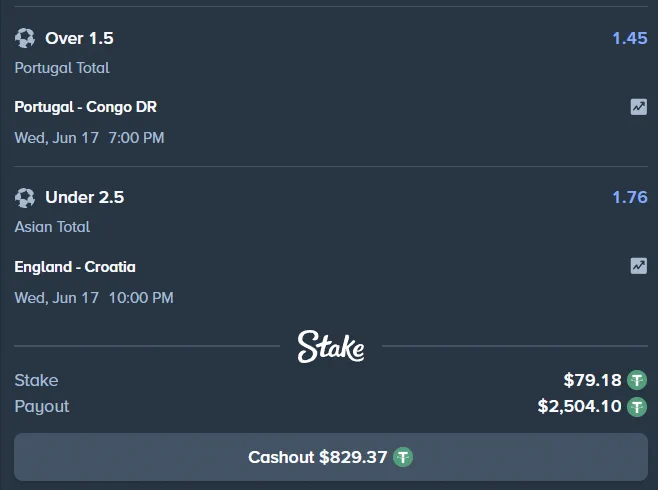Open the Portugal - Congo DR match

click(86, 107)
